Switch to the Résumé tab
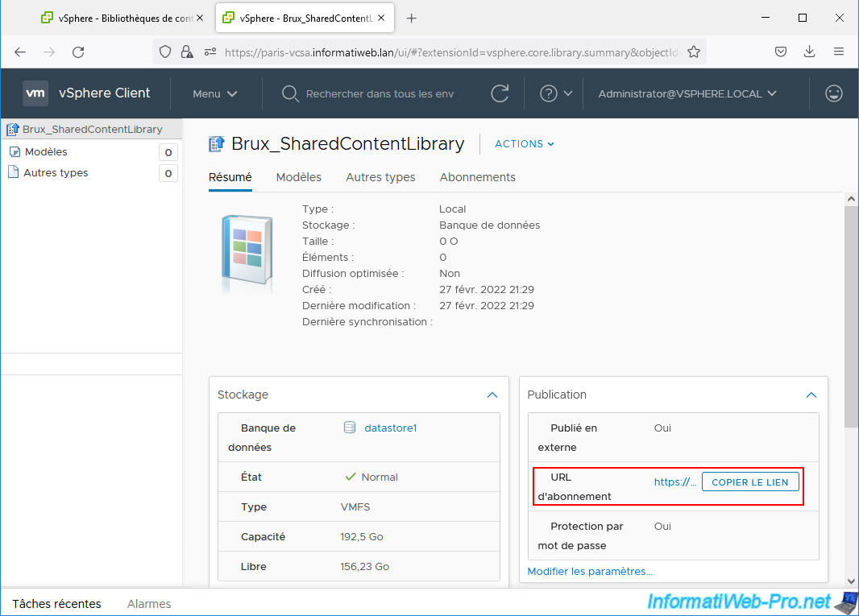 (x=230, y=177)
